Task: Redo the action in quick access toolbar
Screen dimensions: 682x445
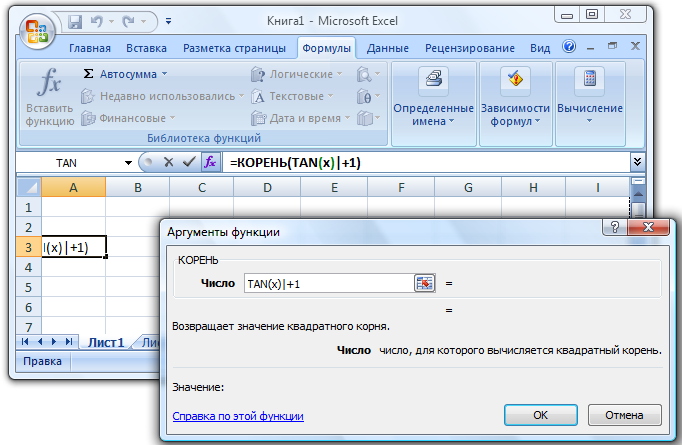Action: click(128, 21)
